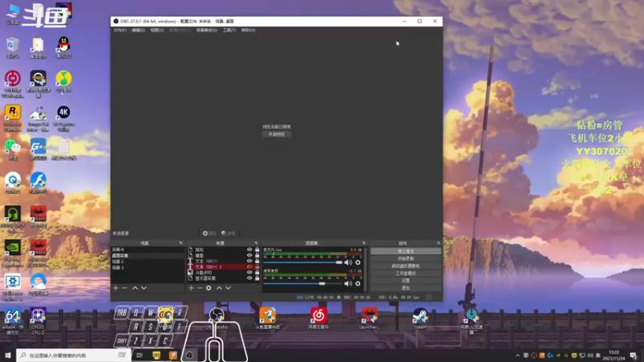The height and width of the screenshot is (362, 644).
Task: Open the 帮助(H) menu
Action: [248, 30]
